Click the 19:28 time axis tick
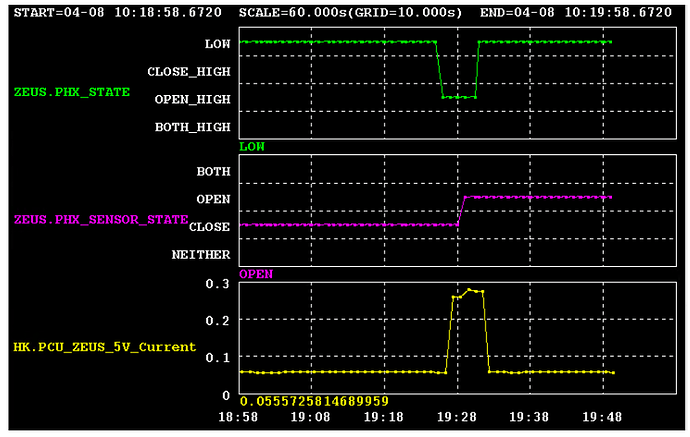 click(457, 415)
